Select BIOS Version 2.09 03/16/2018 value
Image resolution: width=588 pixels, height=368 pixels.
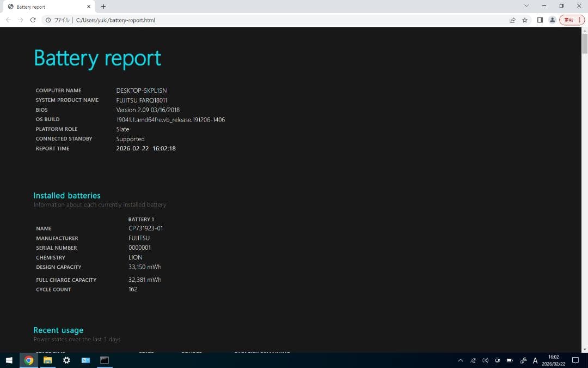148,110
